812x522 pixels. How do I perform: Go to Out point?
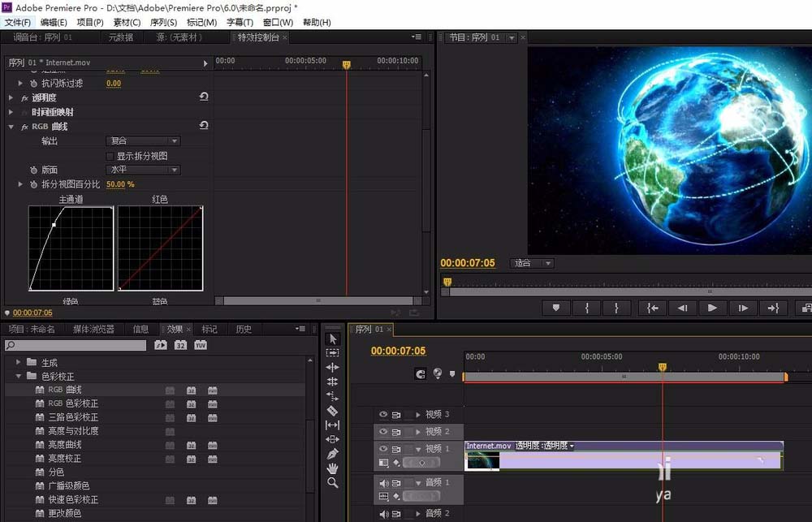[773, 308]
